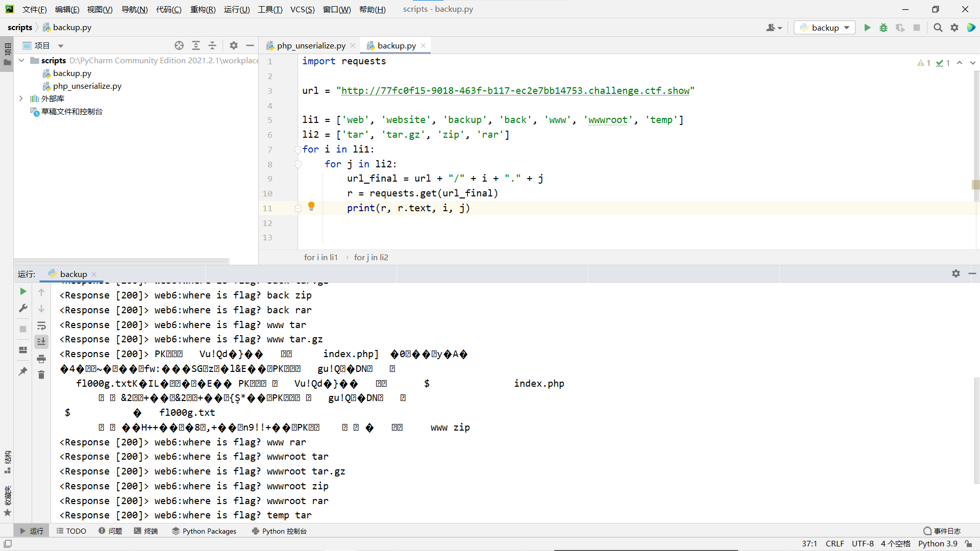Open the 重构(R) menu
Screen dimensions: 980x551
[x=203, y=9]
